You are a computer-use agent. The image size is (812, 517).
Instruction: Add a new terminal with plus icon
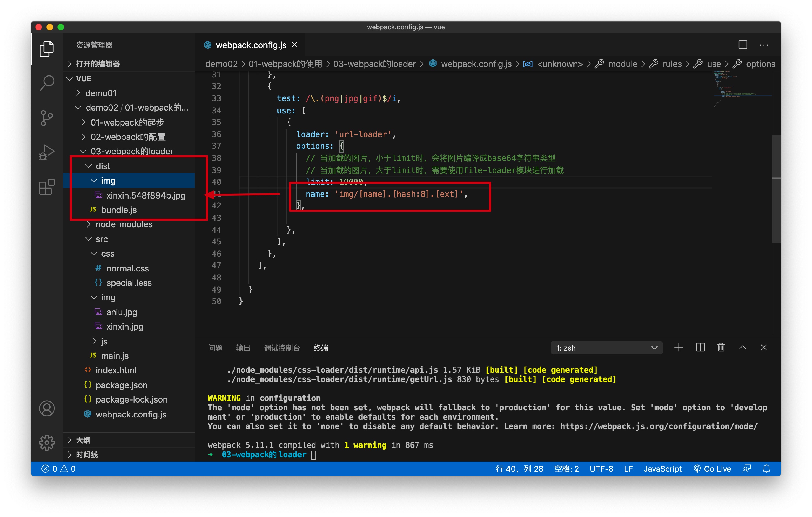click(679, 347)
